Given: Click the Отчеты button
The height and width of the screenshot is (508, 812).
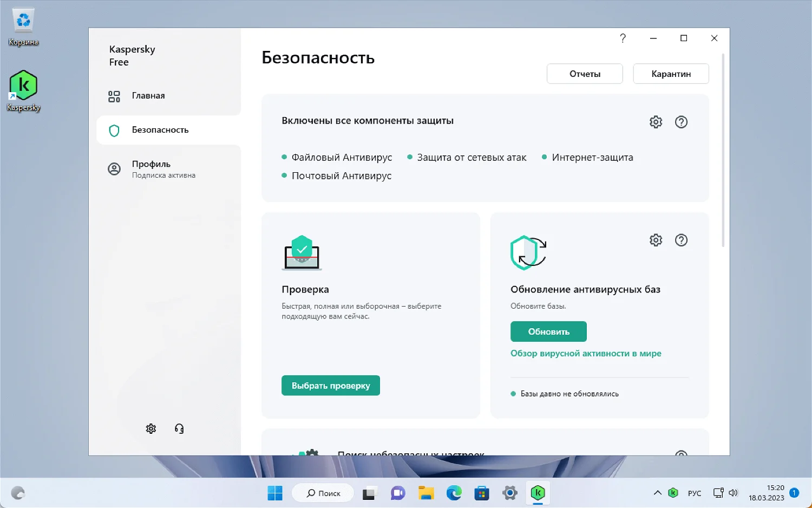Looking at the screenshot, I should coord(585,74).
